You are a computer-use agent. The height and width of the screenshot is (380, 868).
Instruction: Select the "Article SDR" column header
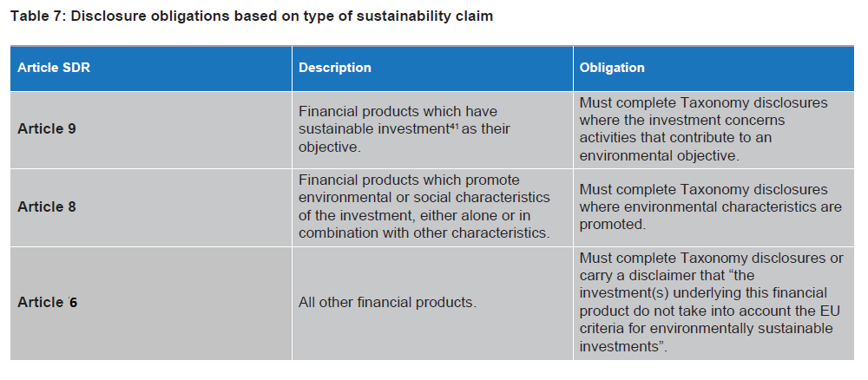[x=53, y=68]
